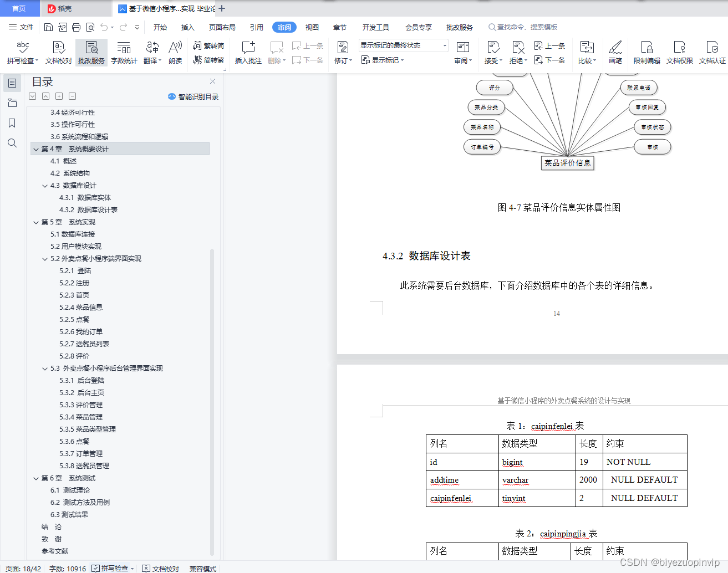
Task: Click the save icon in quick toolbar
Action: coord(48,27)
